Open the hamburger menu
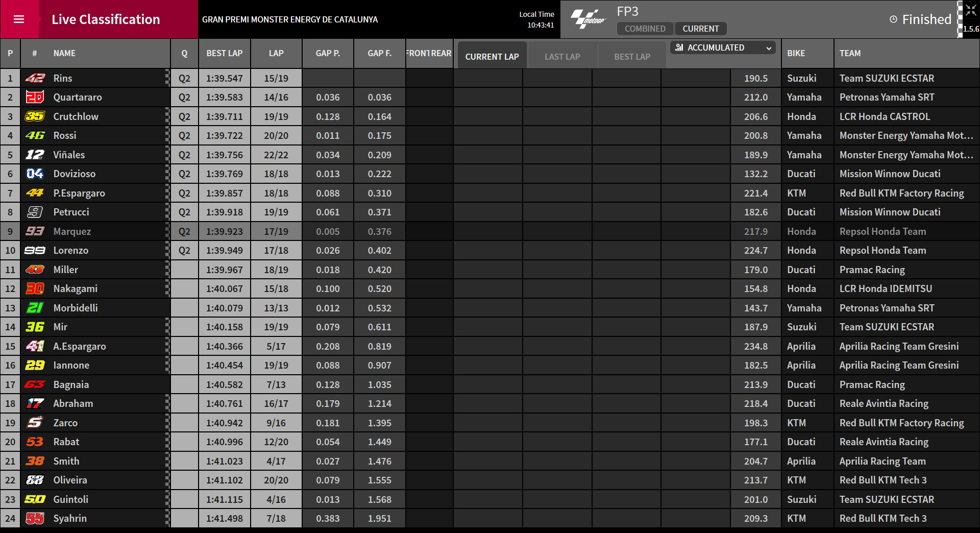980x533 pixels. click(x=19, y=19)
